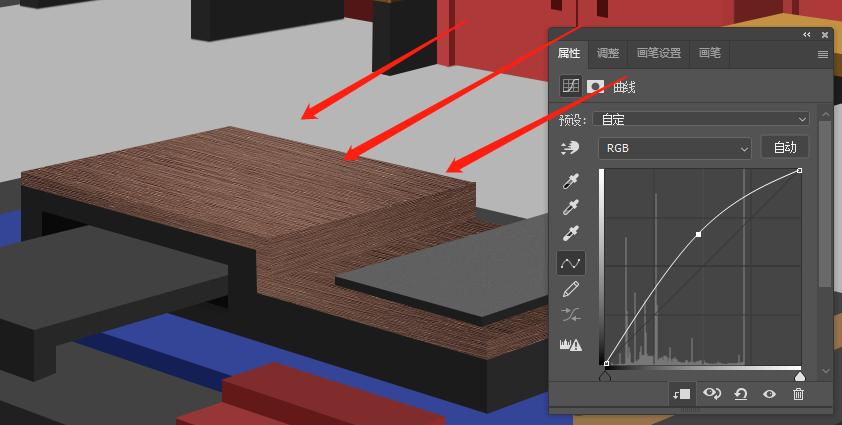Click view previous state button

pyautogui.click(x=712, y=394)
